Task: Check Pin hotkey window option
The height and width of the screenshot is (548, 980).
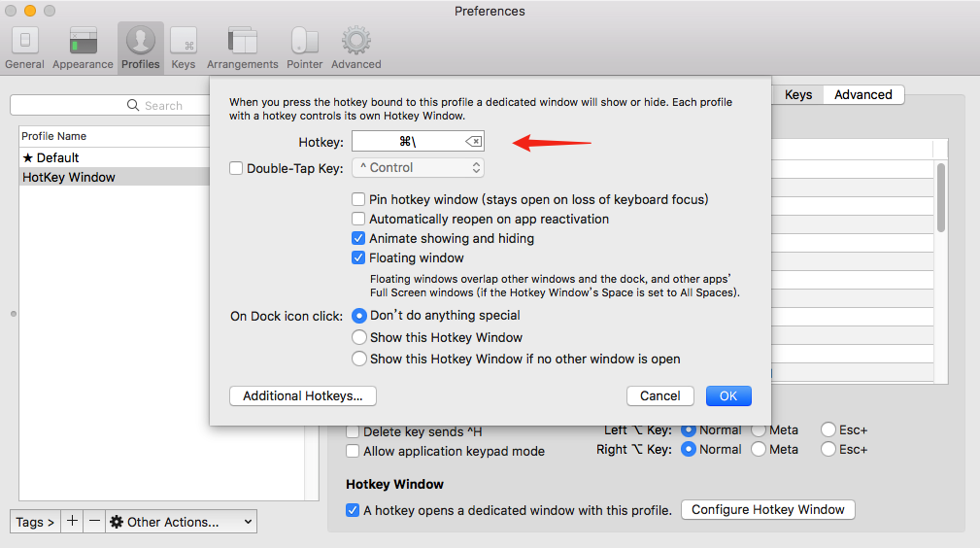Action: 358,199
